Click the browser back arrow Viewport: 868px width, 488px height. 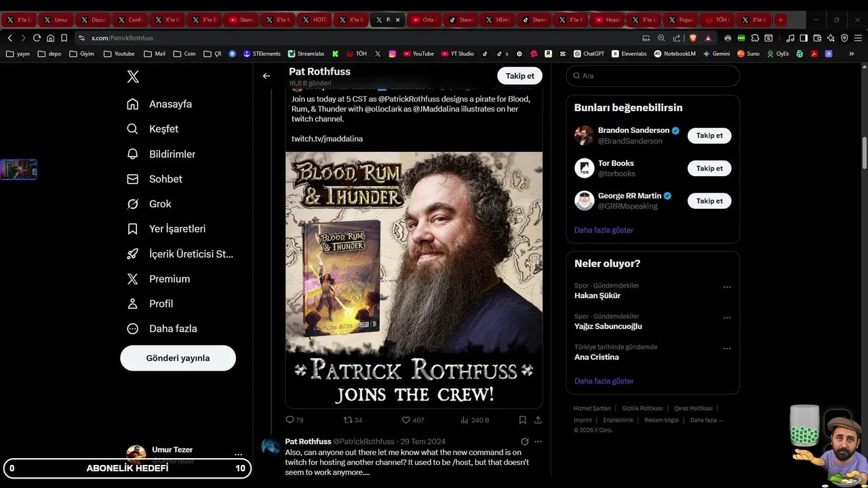(x=9, y=38)
